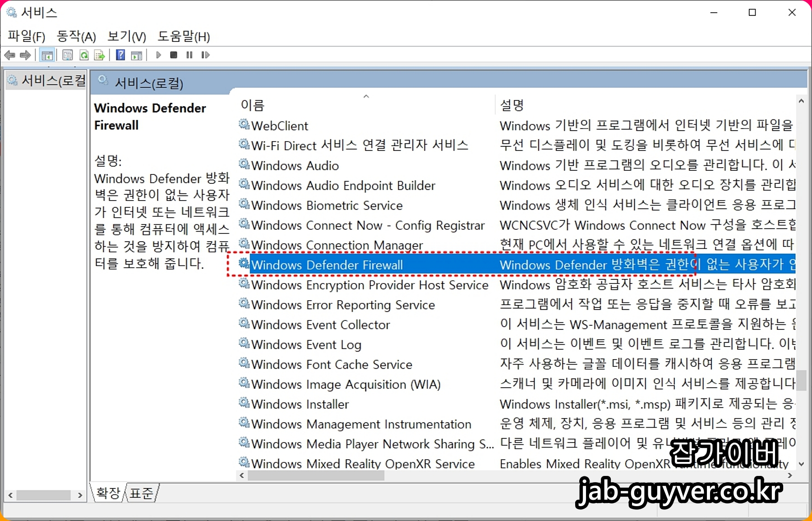The height and width of the screenshot is (521, 812).
Task: Restart the Windows Defender Firewall service
Action: [205, 55]
